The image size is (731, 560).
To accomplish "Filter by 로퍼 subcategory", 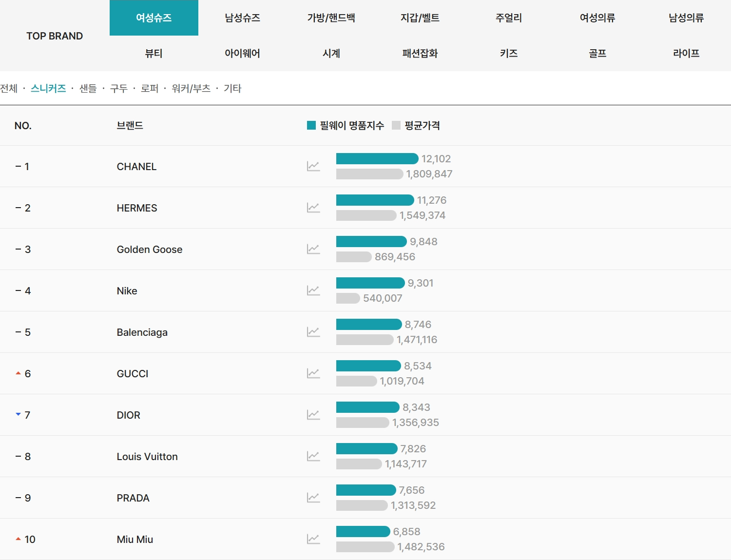I will (x=150, y=88).
